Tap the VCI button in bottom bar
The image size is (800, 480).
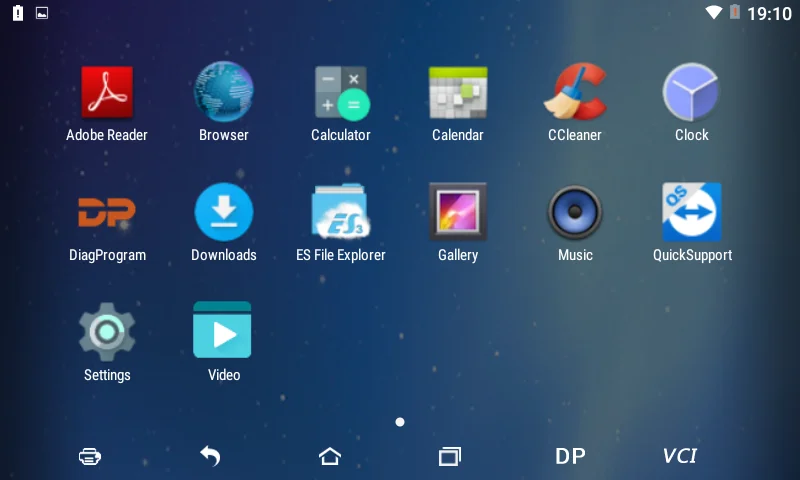(x=680, y=456)
